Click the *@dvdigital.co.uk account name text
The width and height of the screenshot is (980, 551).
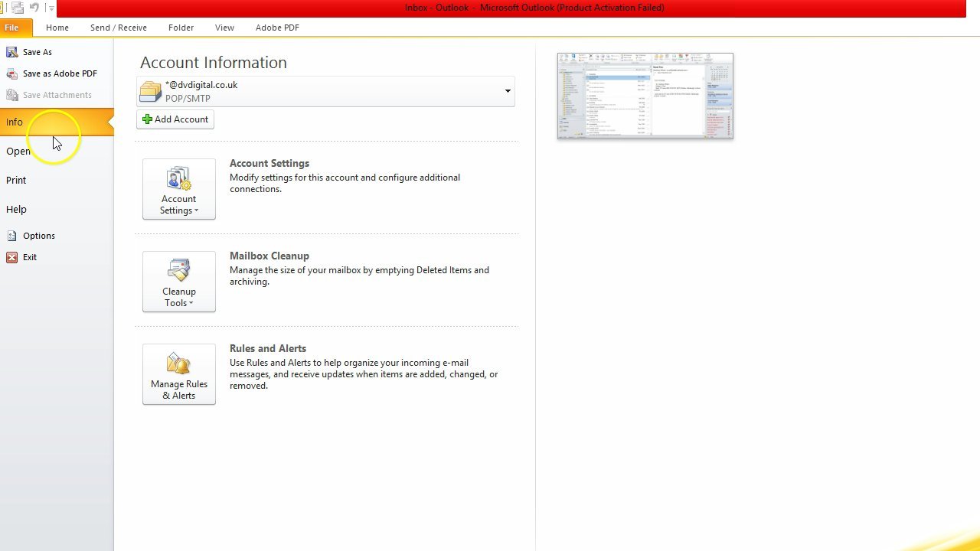[x=201, y=85]
